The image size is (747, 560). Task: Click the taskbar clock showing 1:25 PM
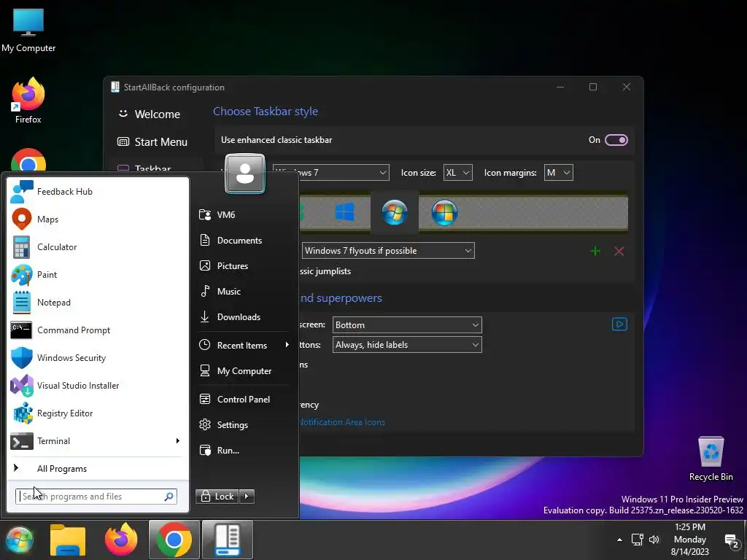coord(690,540)
